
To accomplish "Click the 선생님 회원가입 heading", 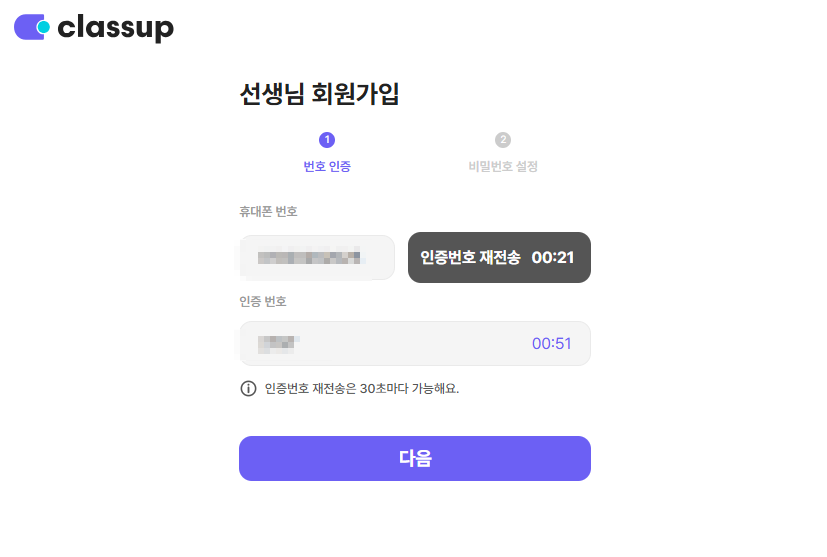I will click(319, 94).
